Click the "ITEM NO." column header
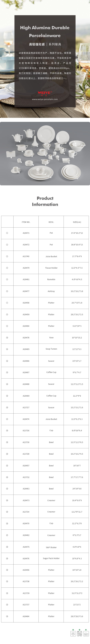Viewport: 90px width, 644px height. [x=26, y=222]
